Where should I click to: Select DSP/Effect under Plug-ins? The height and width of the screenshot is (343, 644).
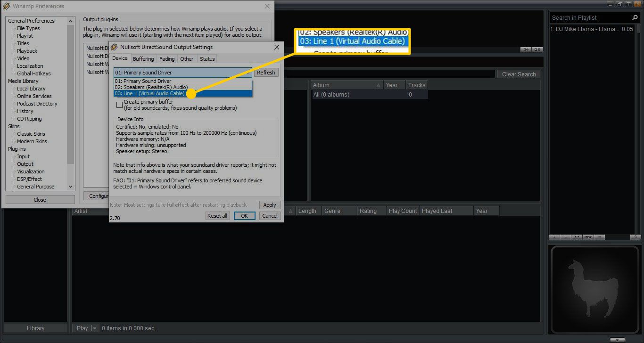tap(29, 179)
